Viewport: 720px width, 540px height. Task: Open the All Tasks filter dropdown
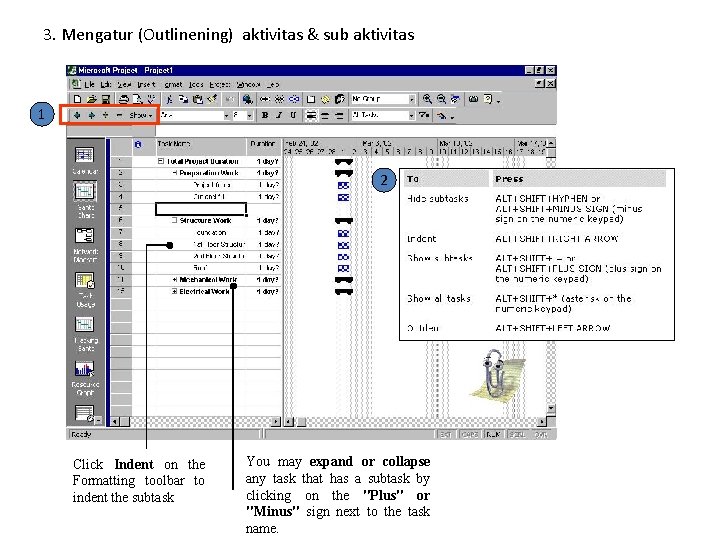(412, 116)
